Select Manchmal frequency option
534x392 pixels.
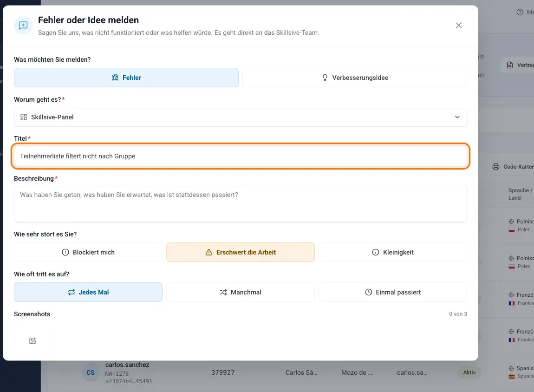point(241,292)
